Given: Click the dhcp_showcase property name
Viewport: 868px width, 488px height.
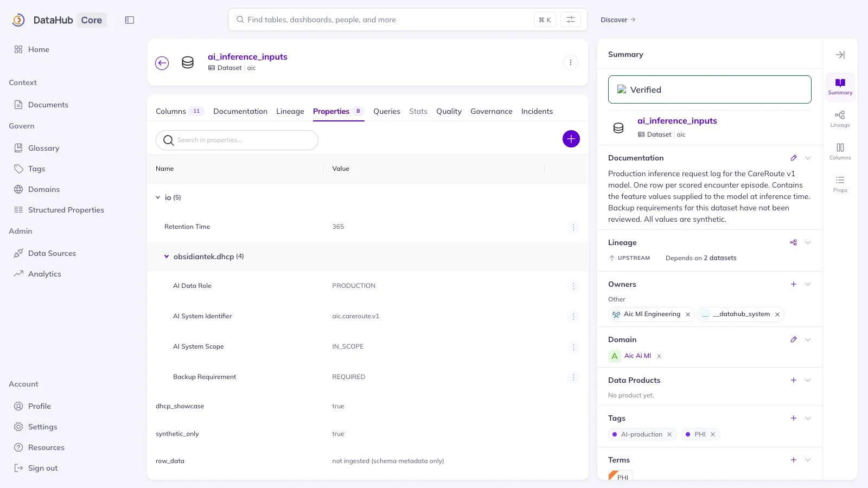Looking at the screenshot, I should coord(180,406).
